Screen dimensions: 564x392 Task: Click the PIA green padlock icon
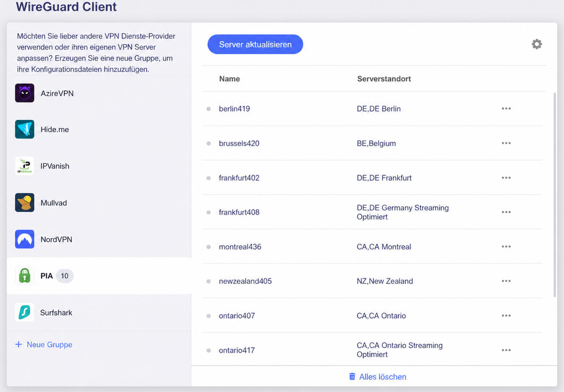tap(24, 276)
